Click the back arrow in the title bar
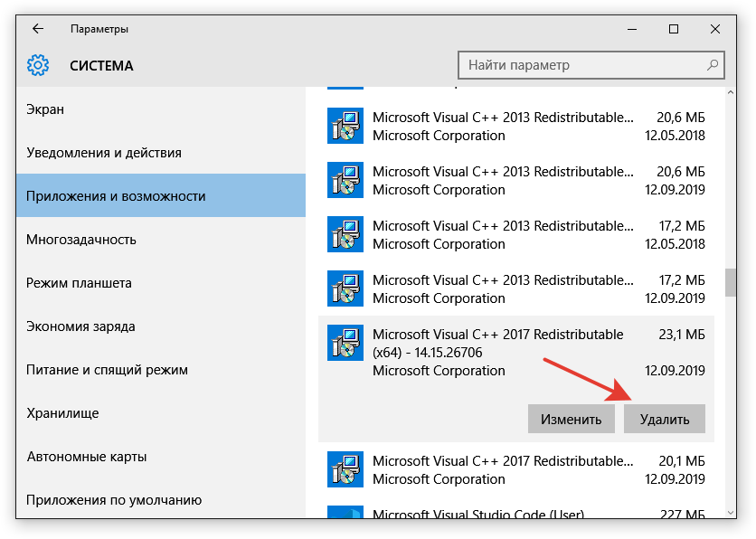 tap(38, 29)
